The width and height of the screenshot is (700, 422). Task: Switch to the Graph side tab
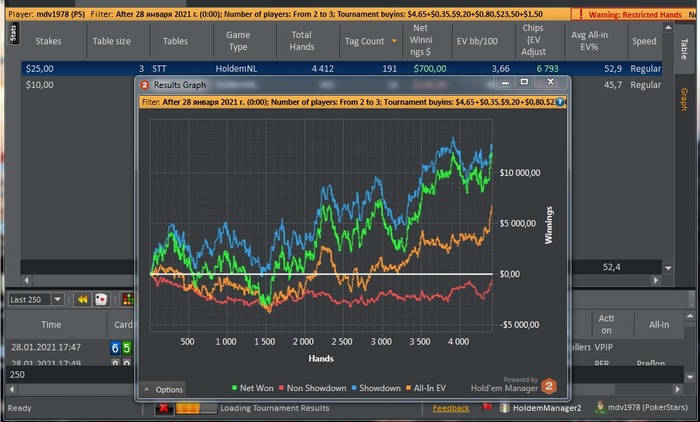683,99
